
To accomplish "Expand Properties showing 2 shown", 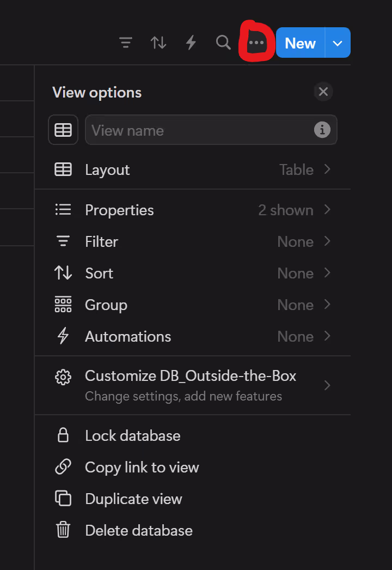I will [193, 210].
